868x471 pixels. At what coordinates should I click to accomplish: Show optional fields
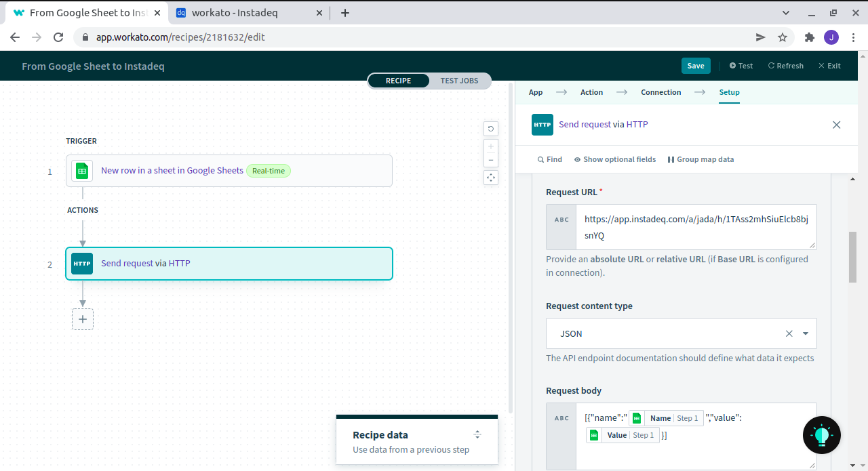point(615,159)
